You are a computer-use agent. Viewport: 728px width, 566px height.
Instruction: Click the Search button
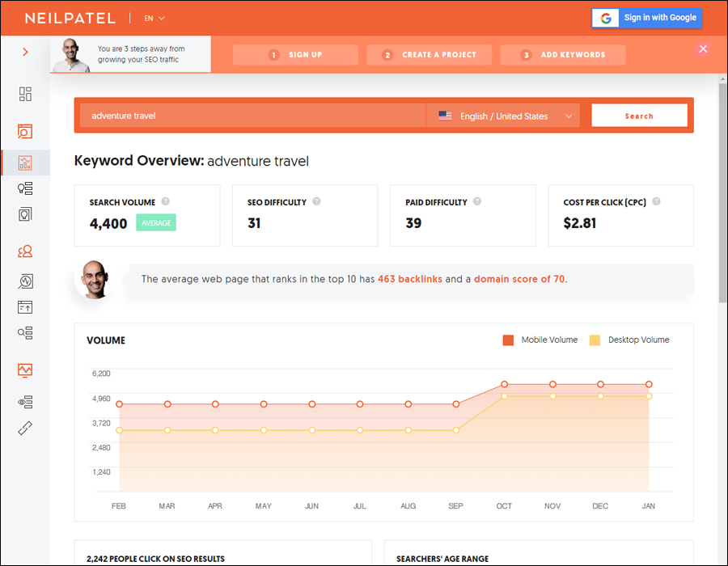[x=639, y=116]
